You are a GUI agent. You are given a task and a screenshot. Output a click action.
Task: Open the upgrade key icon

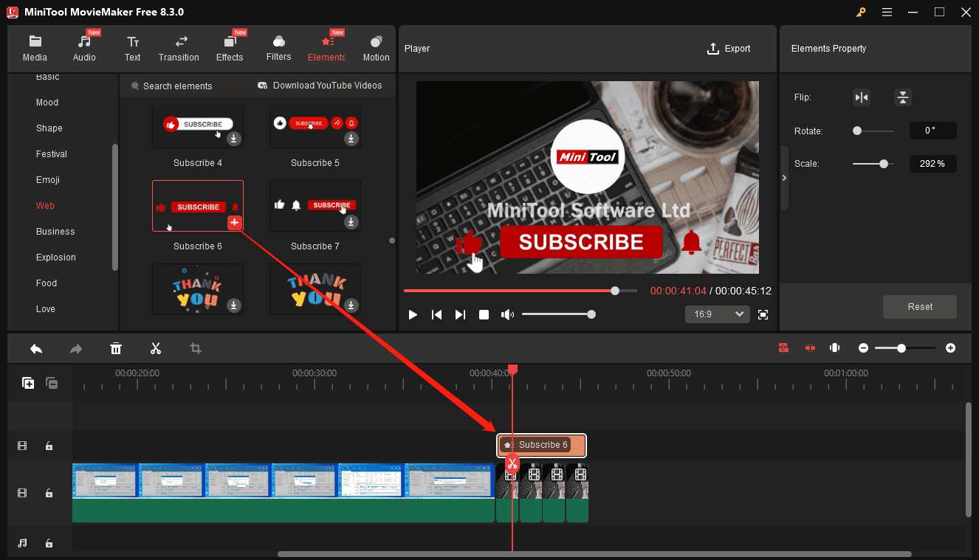(861, 12)
